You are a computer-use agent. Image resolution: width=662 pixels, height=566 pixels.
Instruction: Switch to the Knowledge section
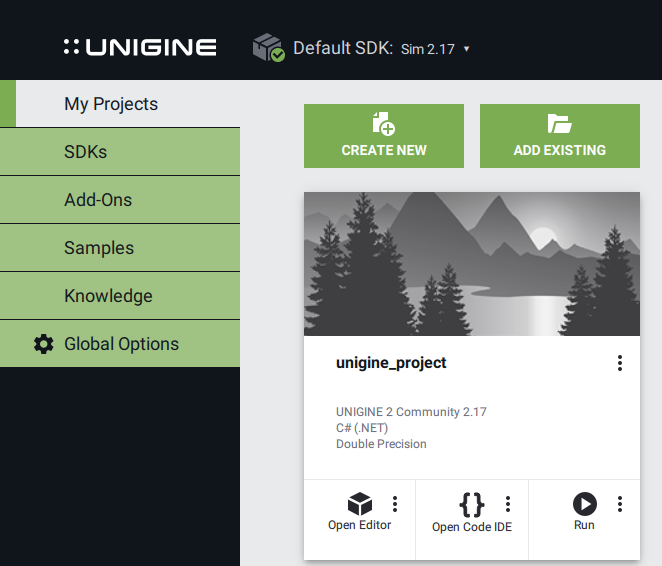pyautogui.click(x=108, y=296)
